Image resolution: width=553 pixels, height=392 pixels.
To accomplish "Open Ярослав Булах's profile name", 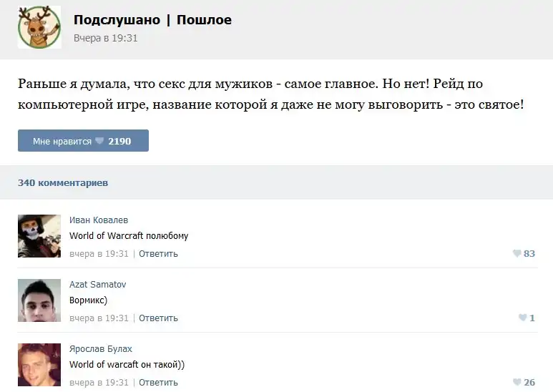I will (x=101, y=349).
